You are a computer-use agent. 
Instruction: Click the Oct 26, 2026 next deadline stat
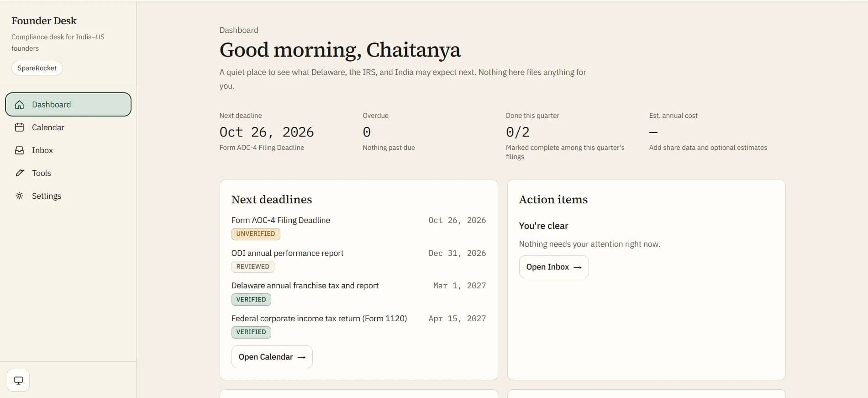coord(267,132)
